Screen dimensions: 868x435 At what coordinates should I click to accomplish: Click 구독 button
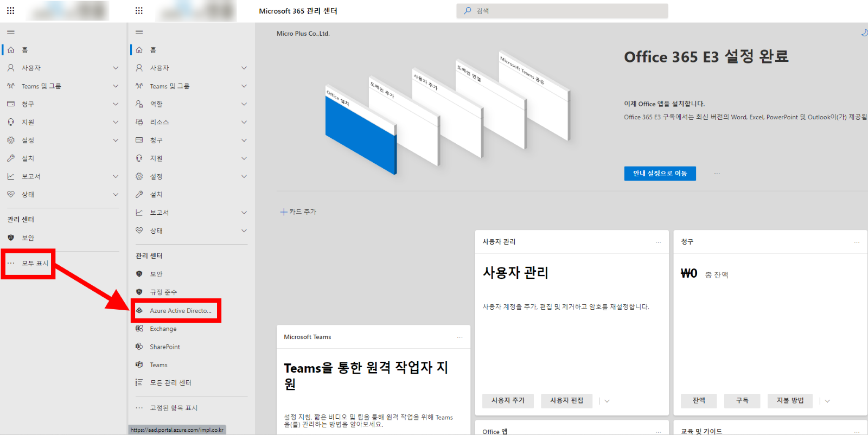tap(742, 401)
